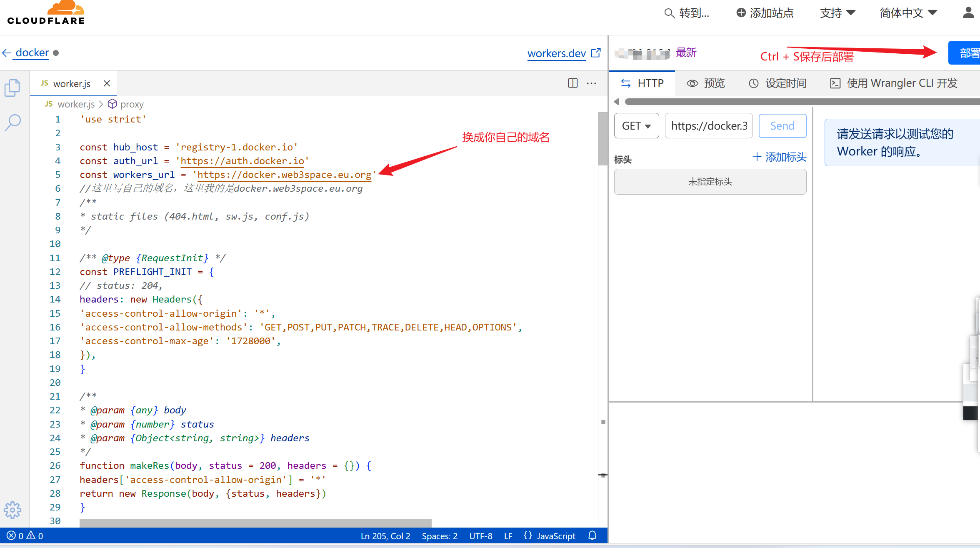980x548 pixels.
Task: Click the notifications bell in status bar
Action: 592,535
